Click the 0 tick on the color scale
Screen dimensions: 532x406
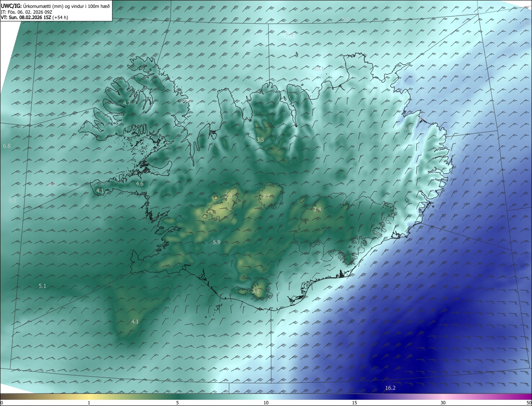pyautogui.click(x=2, y=403)
